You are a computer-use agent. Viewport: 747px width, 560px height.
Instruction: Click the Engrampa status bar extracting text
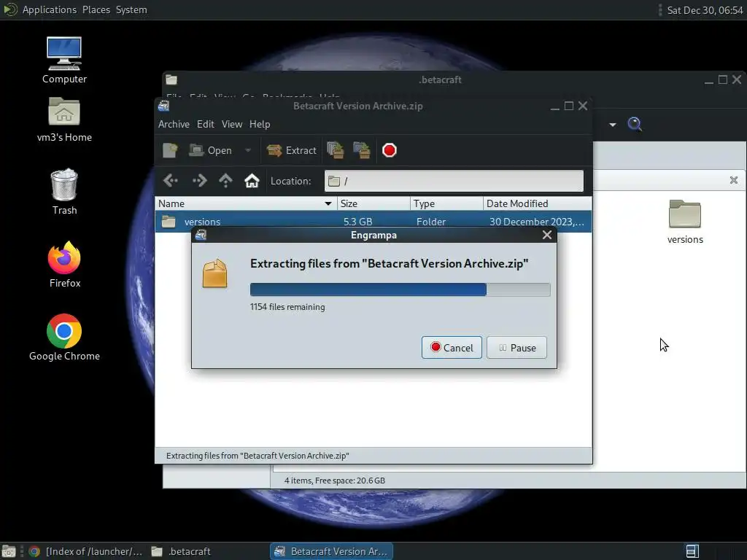coord(258,456)
